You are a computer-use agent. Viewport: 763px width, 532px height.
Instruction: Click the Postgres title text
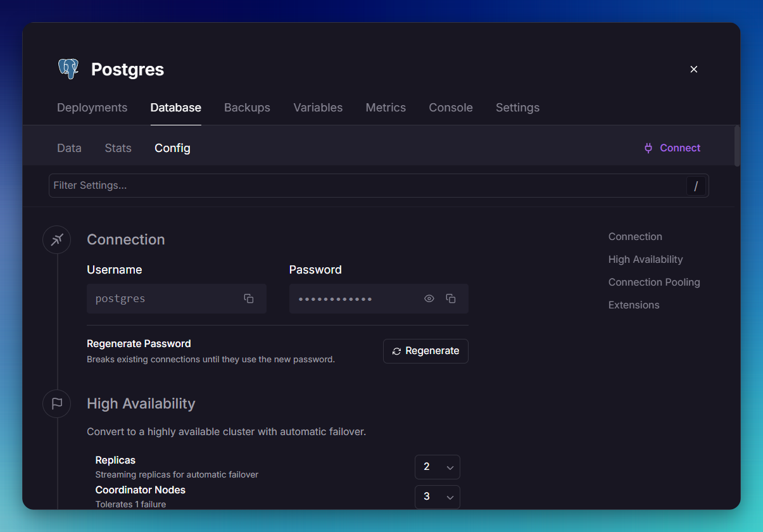click(128, 70)
